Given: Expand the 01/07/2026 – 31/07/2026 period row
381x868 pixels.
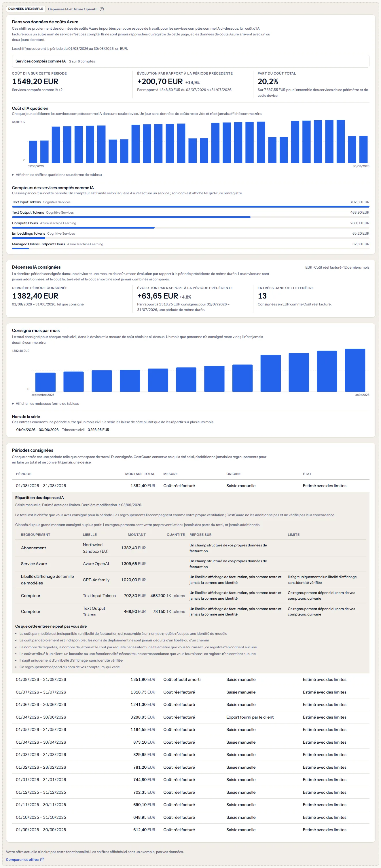Looking at the screenshot, I should coord(191,692).
